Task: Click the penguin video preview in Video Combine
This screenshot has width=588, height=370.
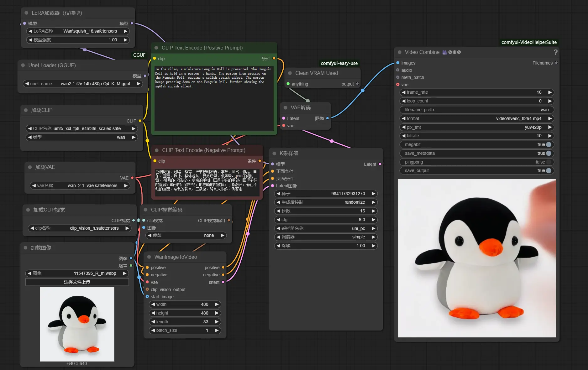Action: pos(477,258)
